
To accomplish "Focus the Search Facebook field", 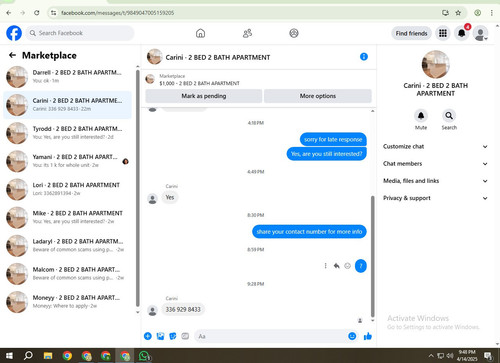I will pos(80,33).
